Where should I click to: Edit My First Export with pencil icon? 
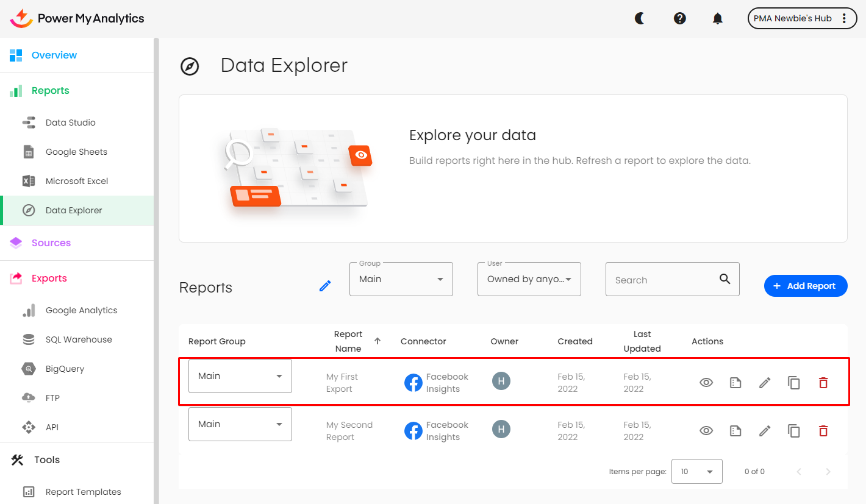(x=765, y=383)
